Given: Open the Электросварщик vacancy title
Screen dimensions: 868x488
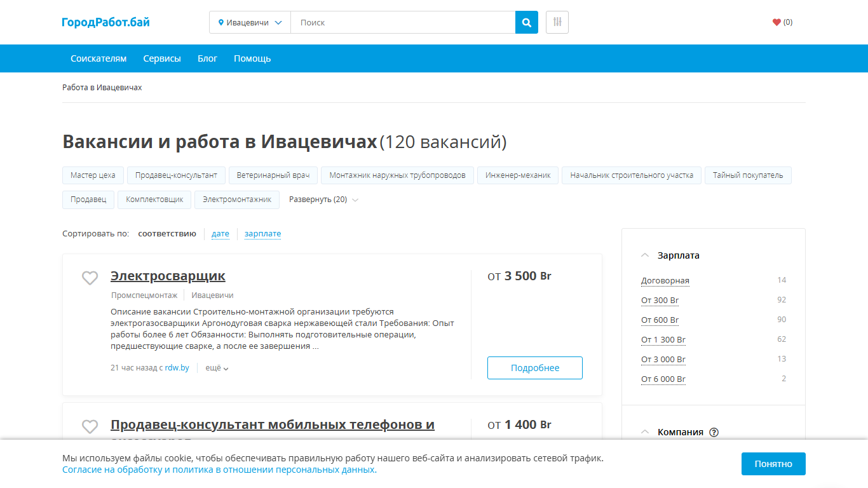Looking at the screenshot, I should tap(168, 276).
